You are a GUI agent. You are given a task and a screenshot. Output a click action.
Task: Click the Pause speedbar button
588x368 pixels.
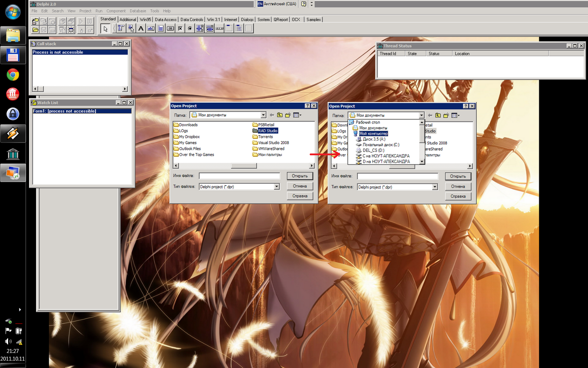89,21
